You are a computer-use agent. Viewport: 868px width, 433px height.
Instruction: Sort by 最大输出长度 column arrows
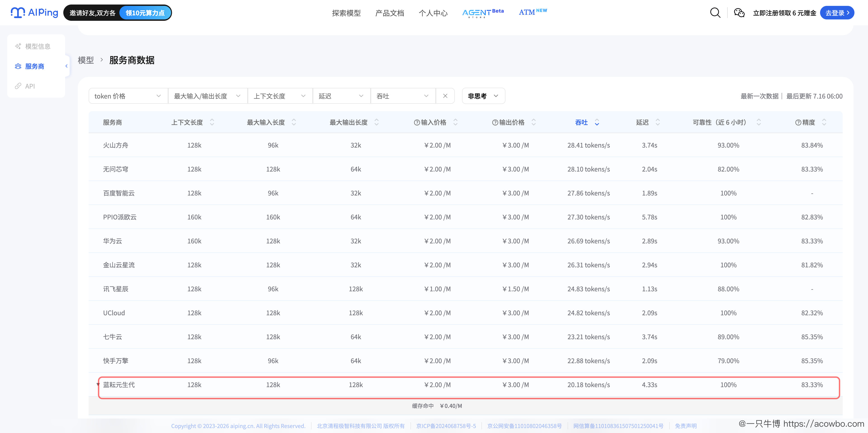[x=377, y=122]
